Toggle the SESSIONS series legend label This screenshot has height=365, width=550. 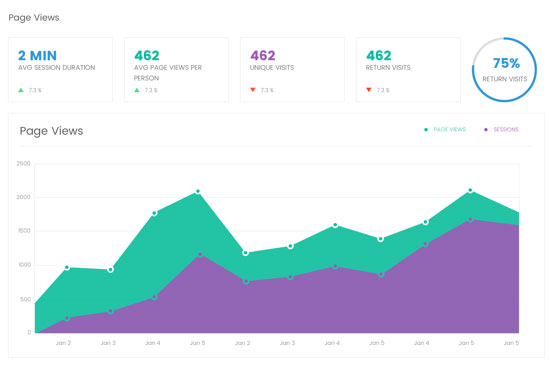pos(506,129)
